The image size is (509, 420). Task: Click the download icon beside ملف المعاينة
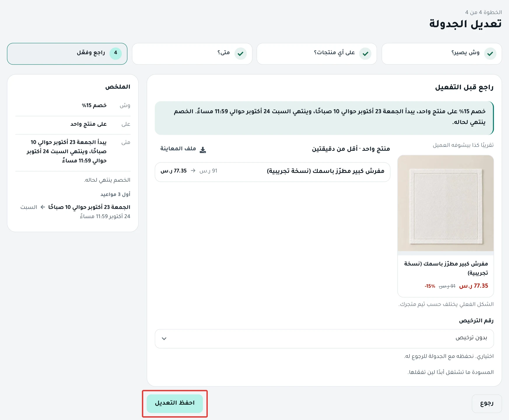click(x=203, y=150)
